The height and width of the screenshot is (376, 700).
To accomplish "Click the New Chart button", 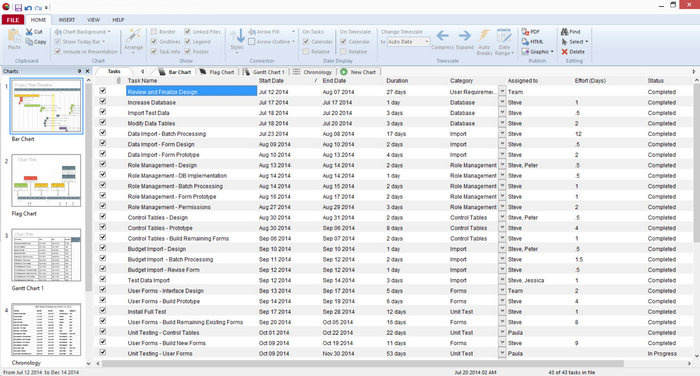I will (x=358, y=72).
